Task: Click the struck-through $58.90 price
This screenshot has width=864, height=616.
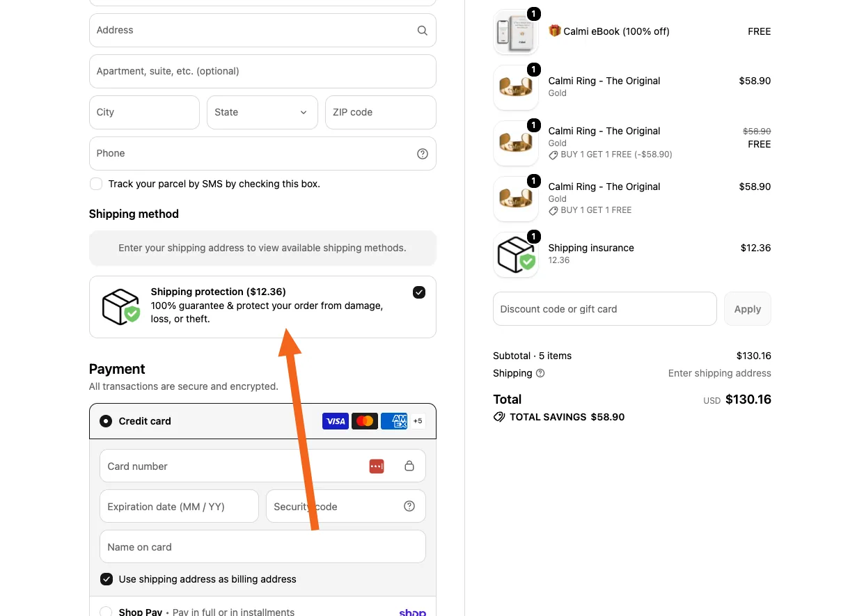Action: 757,131
